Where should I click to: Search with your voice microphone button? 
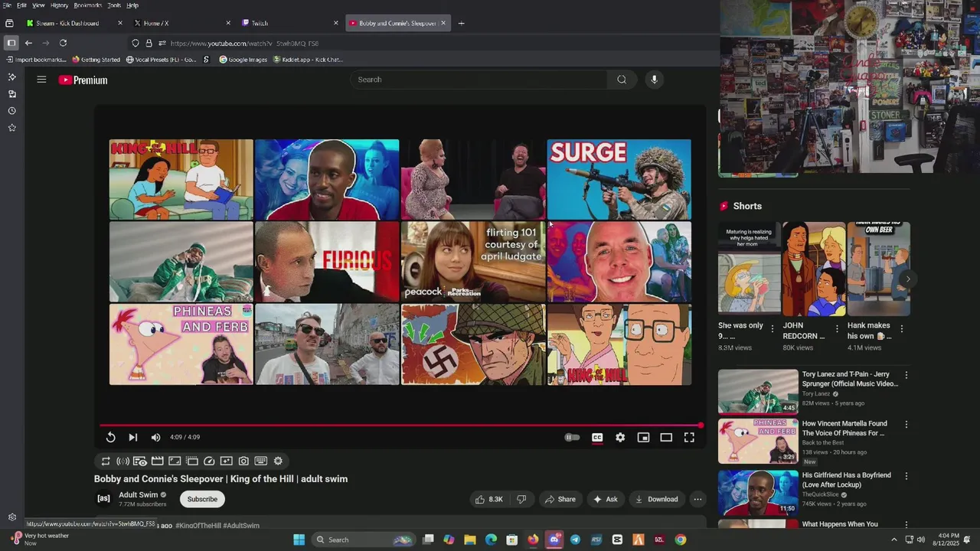click(654, 80)
